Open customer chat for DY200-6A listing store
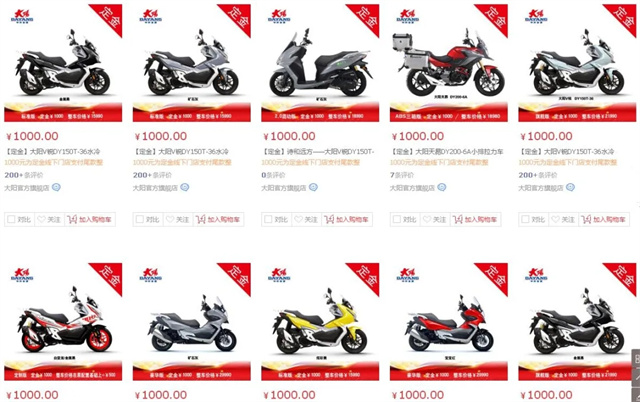This screenshot has height=402, width=640. [442, 187]
